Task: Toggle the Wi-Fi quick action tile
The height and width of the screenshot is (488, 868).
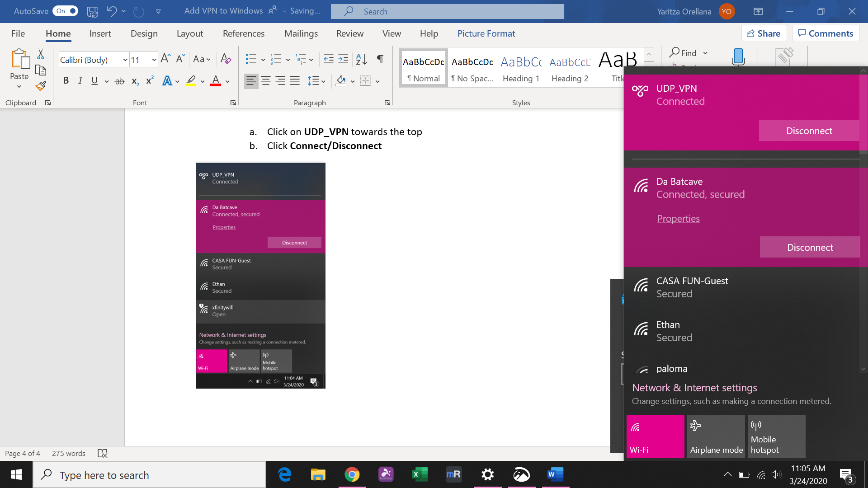Action: (655, 436)
